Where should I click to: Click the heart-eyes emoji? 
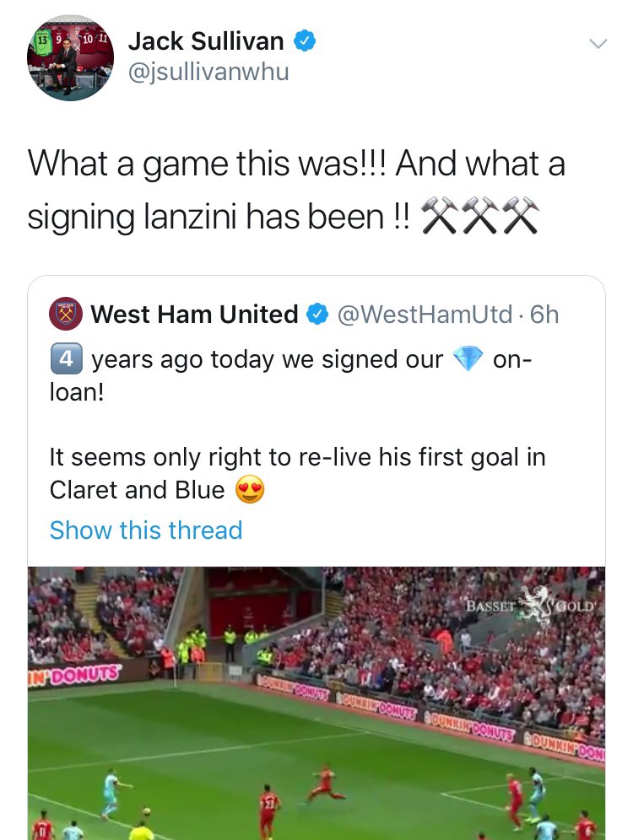coord(251,489)
